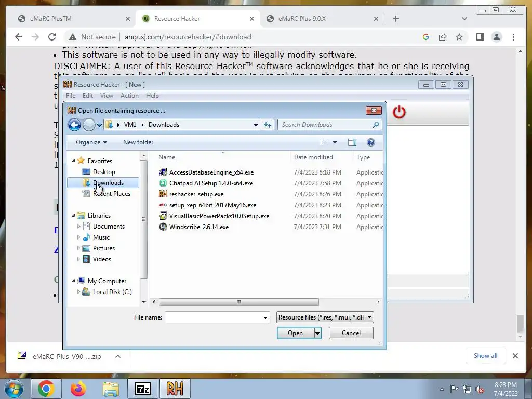This screenshot has height=399, width=532.
Task: Expand Local Disk (C:) node
Action: [79, 292]
